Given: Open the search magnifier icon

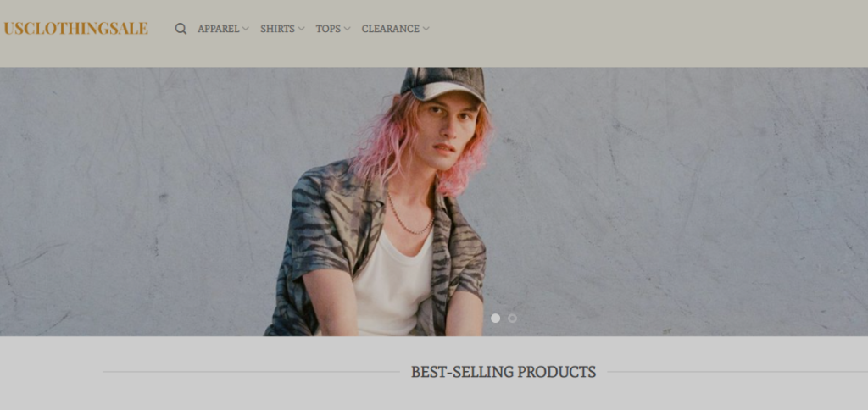Looking at the screenshot, I should 181,29.
